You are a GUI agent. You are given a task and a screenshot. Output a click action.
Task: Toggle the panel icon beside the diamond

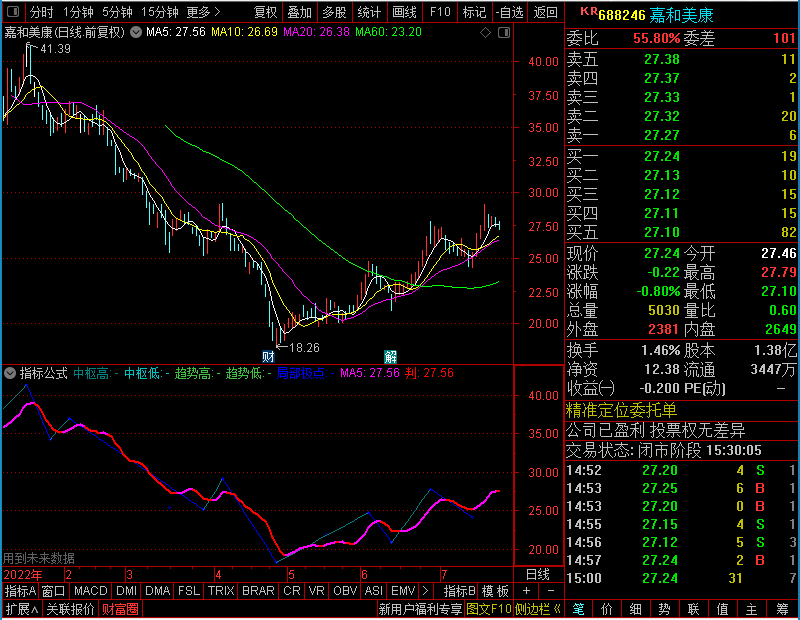(504, 33)
